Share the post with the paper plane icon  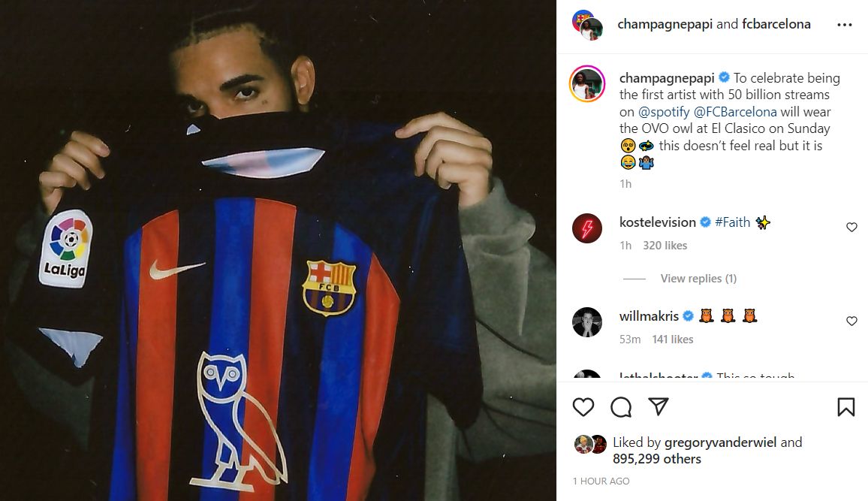coord(659,408)
